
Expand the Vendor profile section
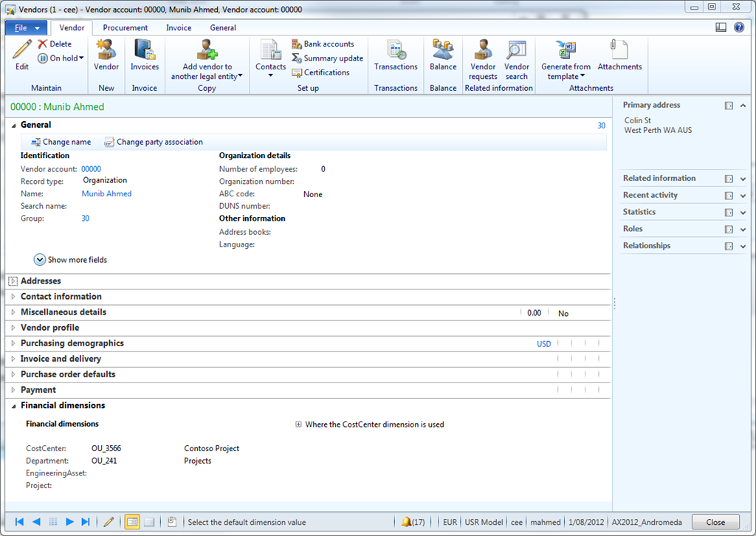[13, 328]
